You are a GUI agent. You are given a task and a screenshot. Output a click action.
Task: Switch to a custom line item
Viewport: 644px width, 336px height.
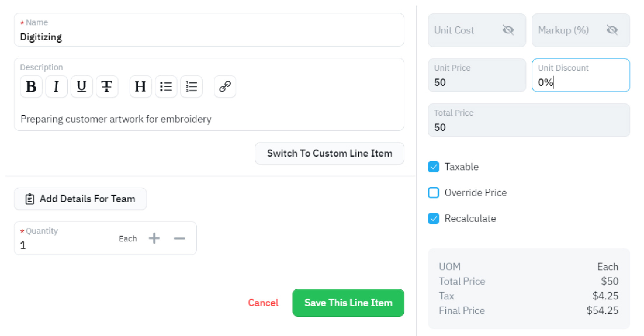click(x=330, y=153)
